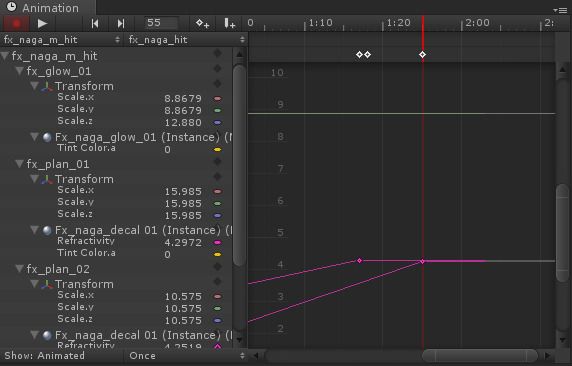Collapse Transform under fx_glow_01
The height and width of the screenshot is (366, 572).
point(34,86)
